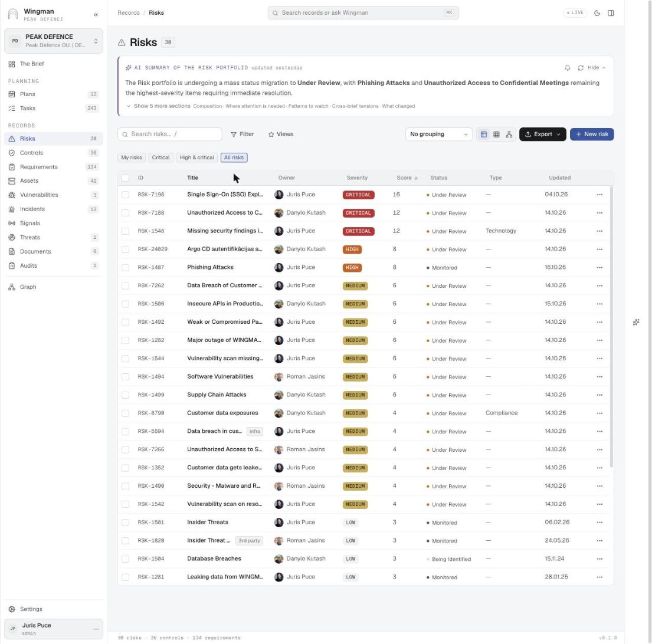The height and width of the screenshot is (644, 652).
Task: Switch to hierarchy graph view icon
Action: [509, 134]
